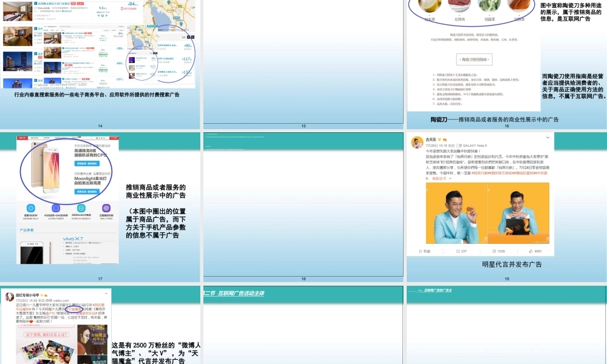Select slide 19 captioned 明星代言并发布广告
Viewport: 607px width, 364px height.
(x=507, y=207)
